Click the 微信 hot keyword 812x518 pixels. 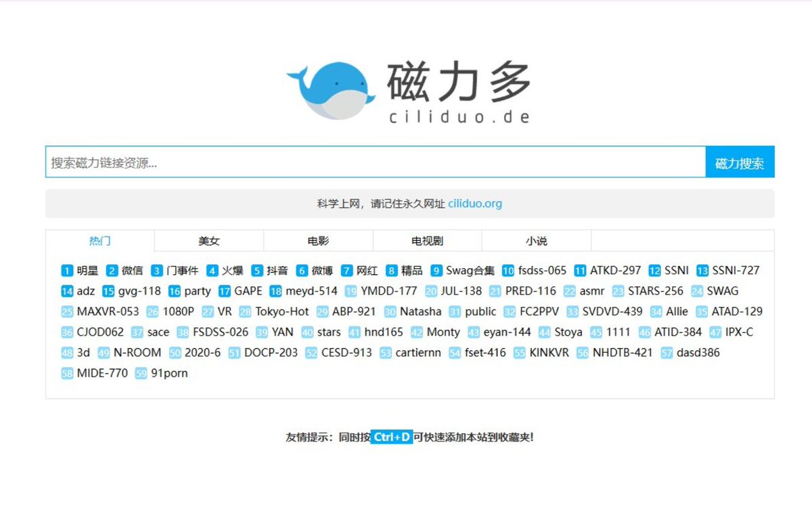tap(133, 270)
